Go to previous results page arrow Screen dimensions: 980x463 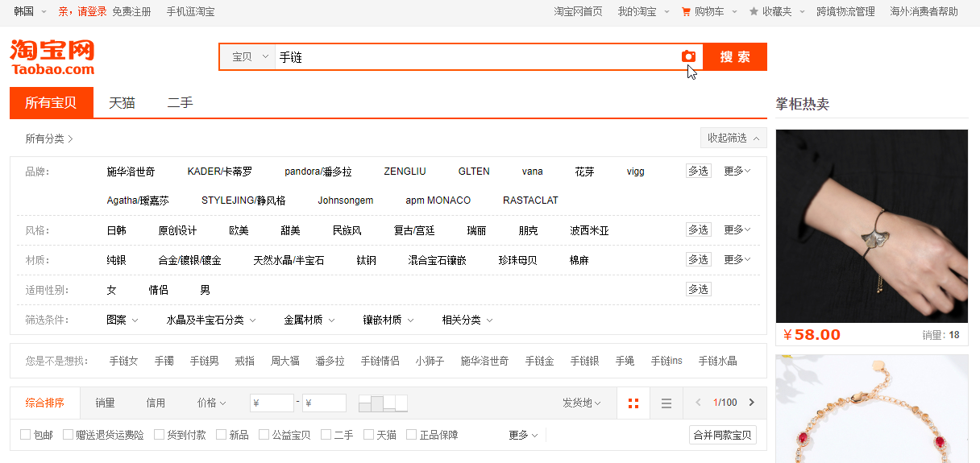tap(698, 403)
